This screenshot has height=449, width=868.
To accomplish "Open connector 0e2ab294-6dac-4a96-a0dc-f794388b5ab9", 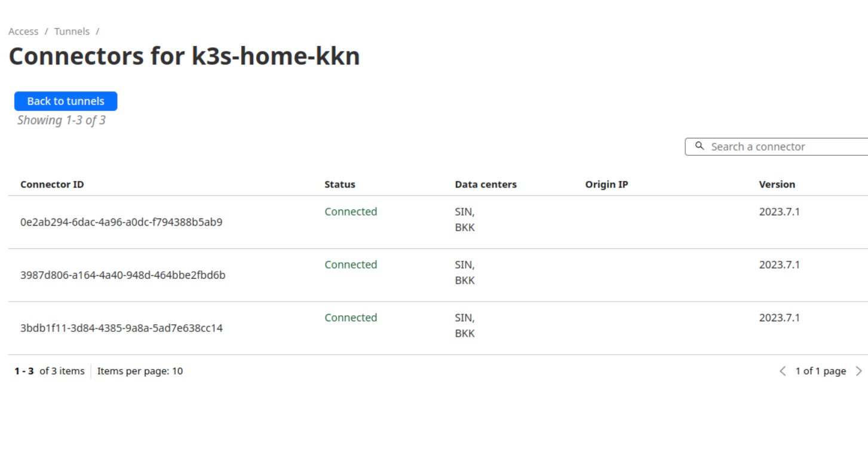I will pyautogui.click(x=121, y=222).
